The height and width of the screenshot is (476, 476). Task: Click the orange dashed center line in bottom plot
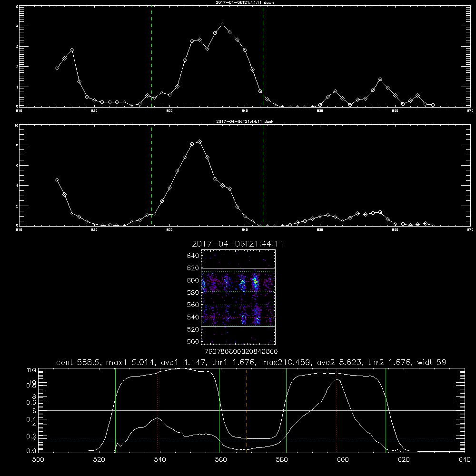[247, 410]
